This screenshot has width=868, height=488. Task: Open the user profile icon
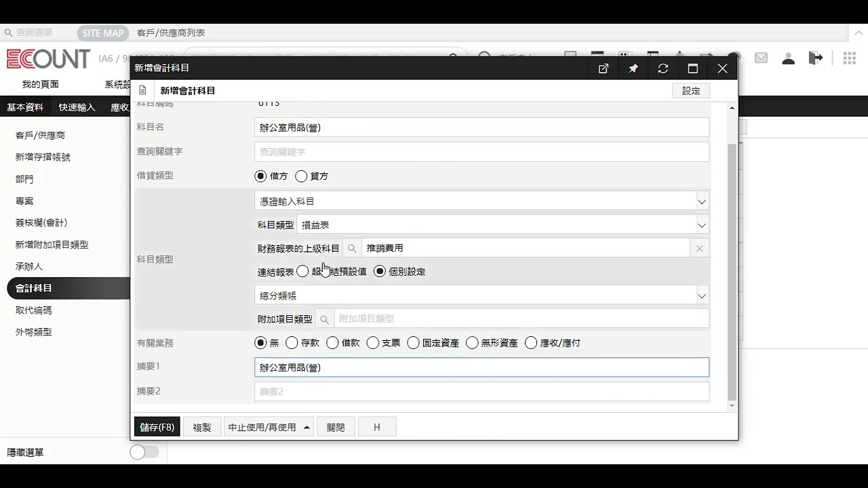pyautogui.click(x=788, y=58)
